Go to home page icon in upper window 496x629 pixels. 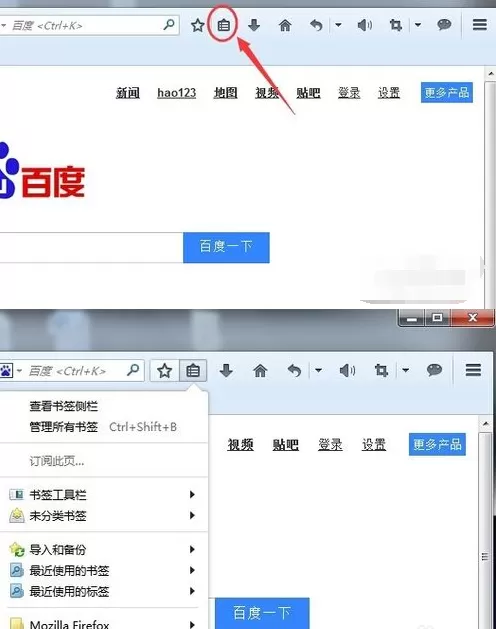coord(285,26)
